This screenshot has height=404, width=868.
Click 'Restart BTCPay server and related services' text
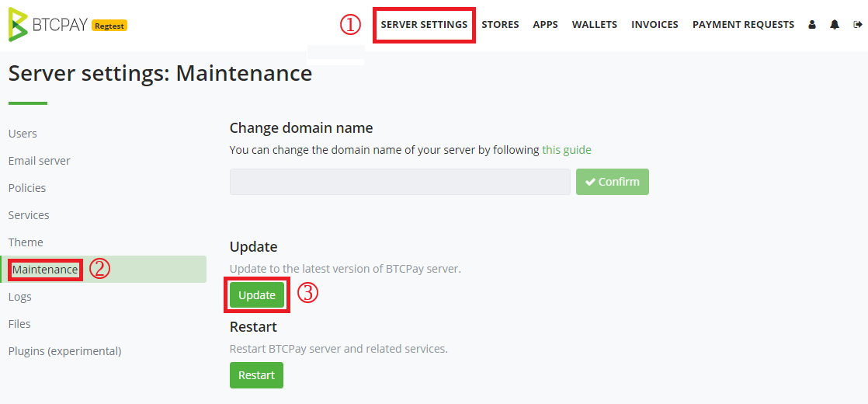click(339, 349)
